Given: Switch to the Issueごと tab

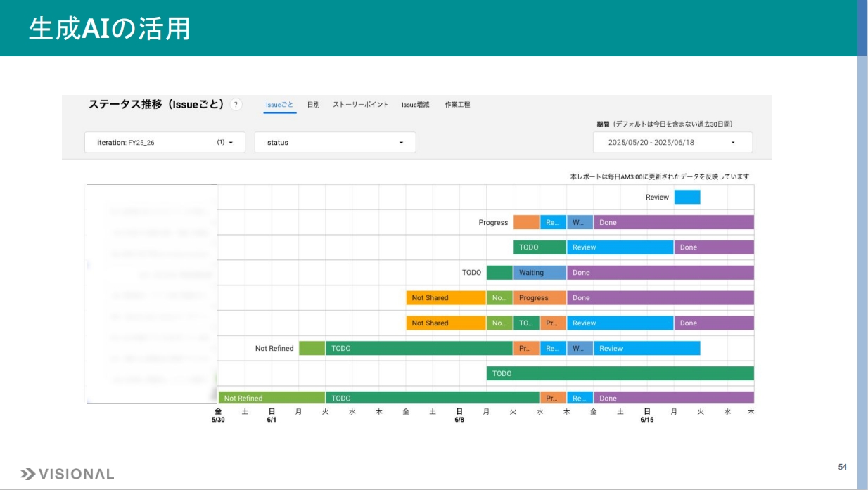Looking at the screenshot, I should point(279,105).
